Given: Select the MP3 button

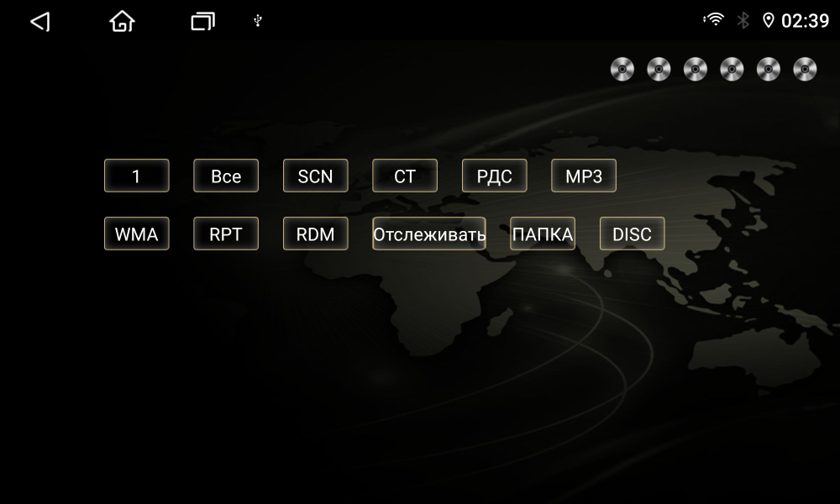Looking at the screenshot, I should (x=584, y=176).
